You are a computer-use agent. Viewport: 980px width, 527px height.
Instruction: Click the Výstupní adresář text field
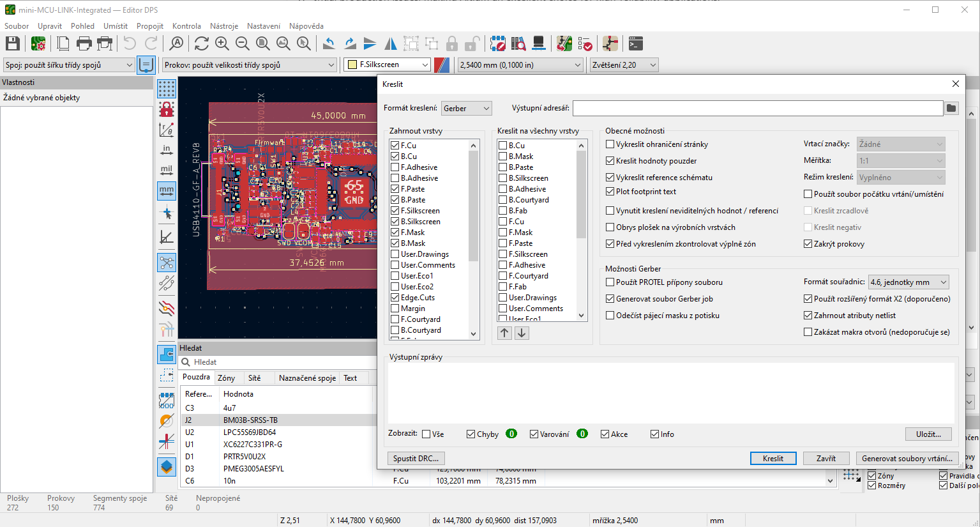[x=757, y=109]
